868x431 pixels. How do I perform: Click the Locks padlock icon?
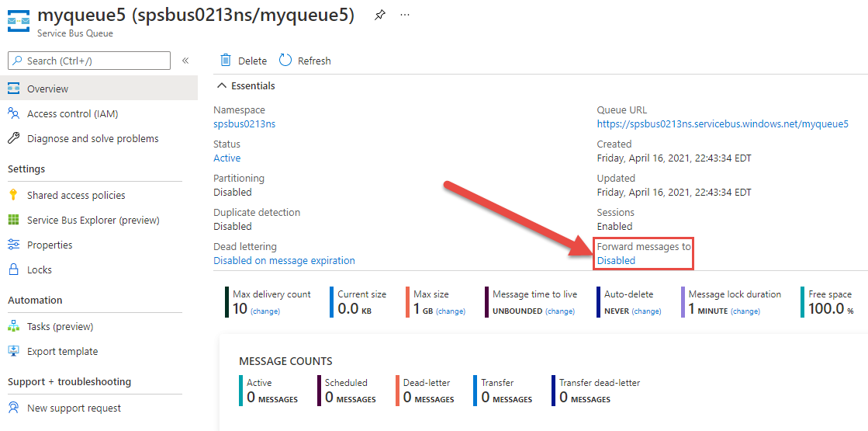click(14, 269)
